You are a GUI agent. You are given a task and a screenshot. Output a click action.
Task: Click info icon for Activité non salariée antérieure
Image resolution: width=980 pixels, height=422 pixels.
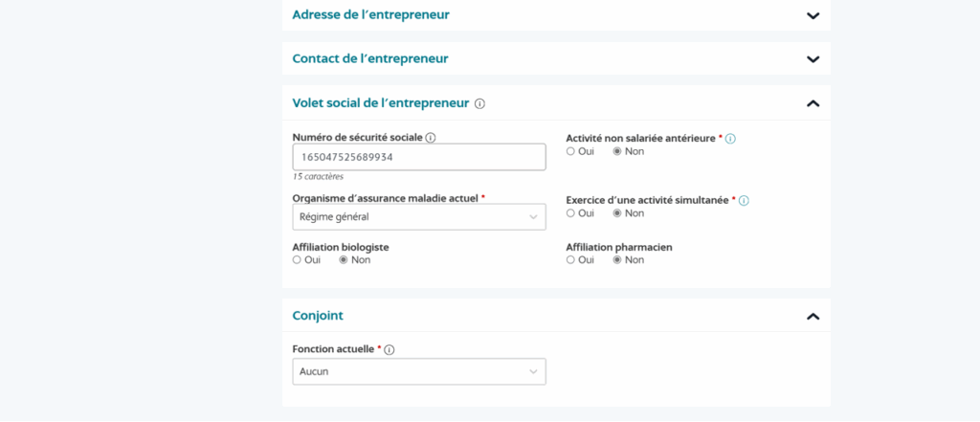pos(730,139)
